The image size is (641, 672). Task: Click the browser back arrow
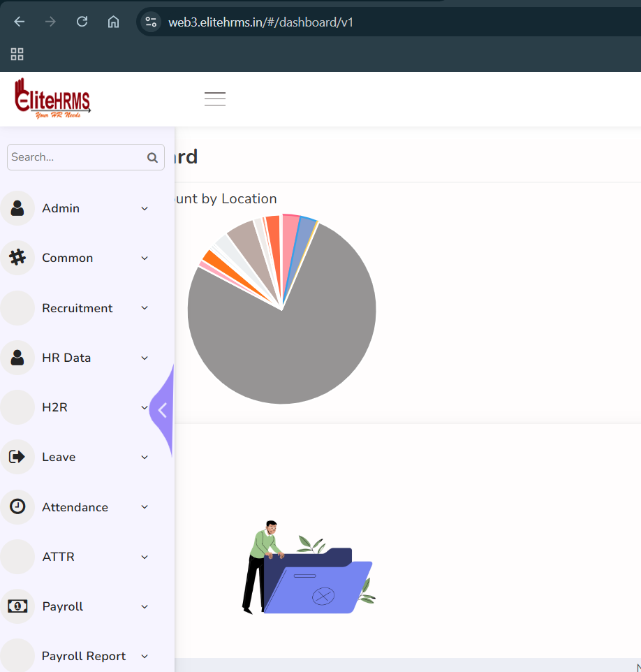coord(19,22)
